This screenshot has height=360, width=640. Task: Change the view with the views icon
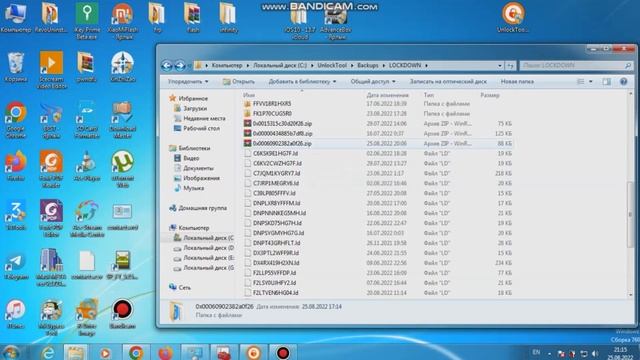point(580,82)
